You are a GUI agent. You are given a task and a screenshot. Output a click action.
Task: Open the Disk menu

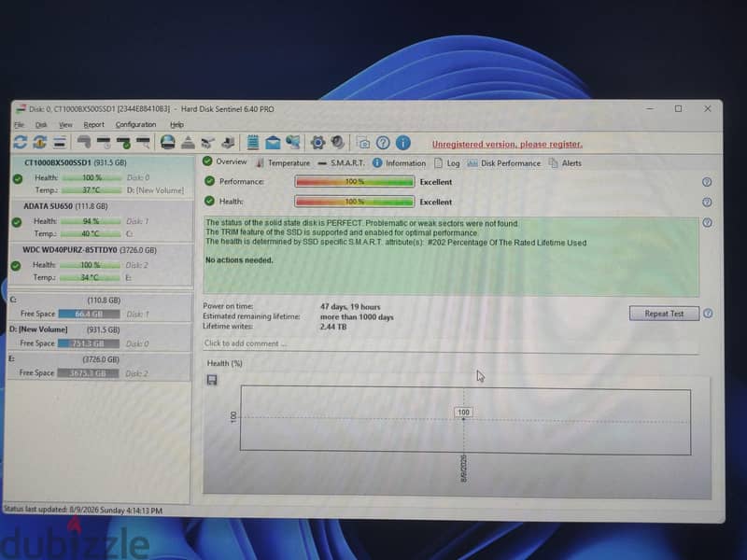[x=41, y=125]
